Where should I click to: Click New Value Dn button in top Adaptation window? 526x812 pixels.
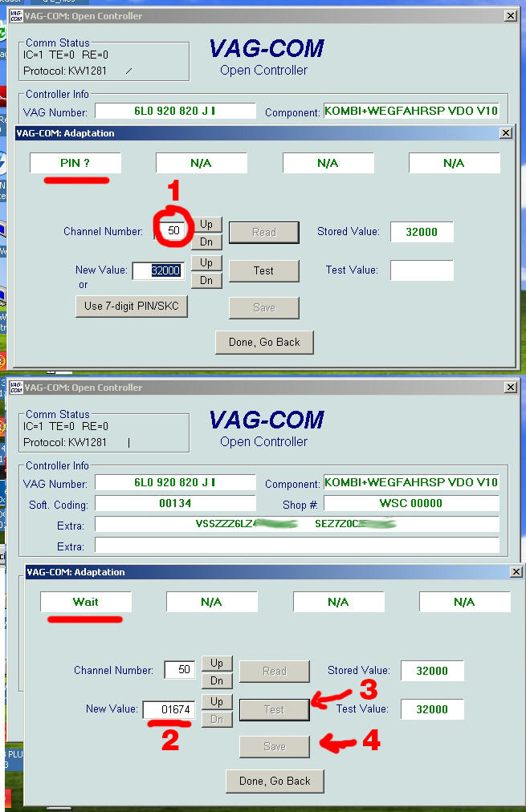tap(206, 281)
